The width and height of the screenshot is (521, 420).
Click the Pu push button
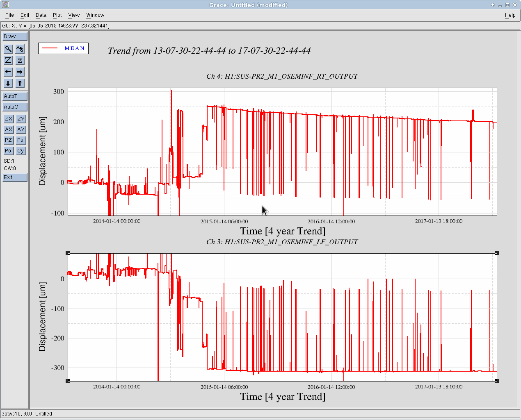pyautogui.click(x=21, y=140)
